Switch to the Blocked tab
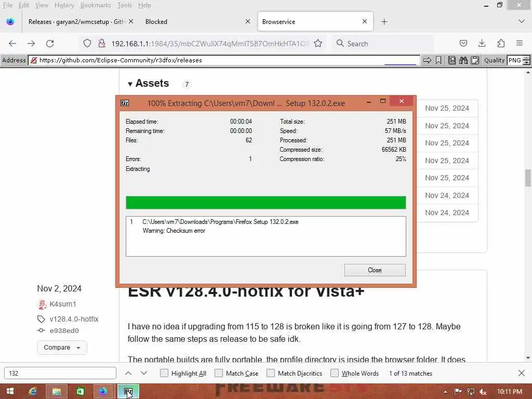The image size is (532, 399). pyautogui.click(x=197, y=22)
